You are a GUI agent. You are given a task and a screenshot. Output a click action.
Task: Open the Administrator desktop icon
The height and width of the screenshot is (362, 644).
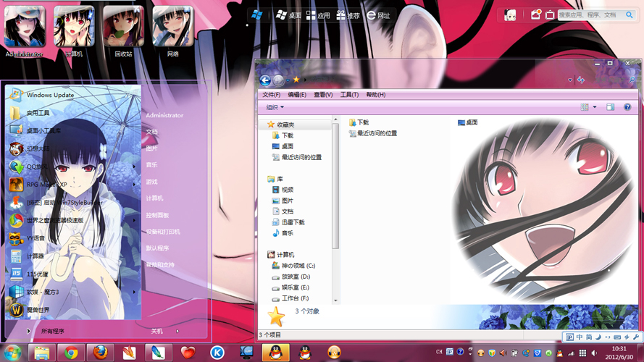(25, 30)
